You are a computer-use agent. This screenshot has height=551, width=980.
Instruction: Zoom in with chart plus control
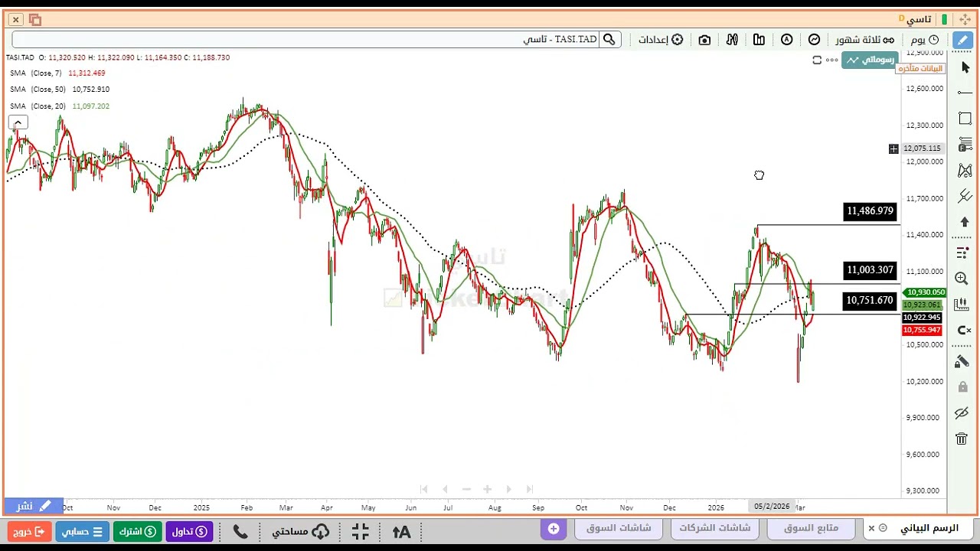point(487,489)
